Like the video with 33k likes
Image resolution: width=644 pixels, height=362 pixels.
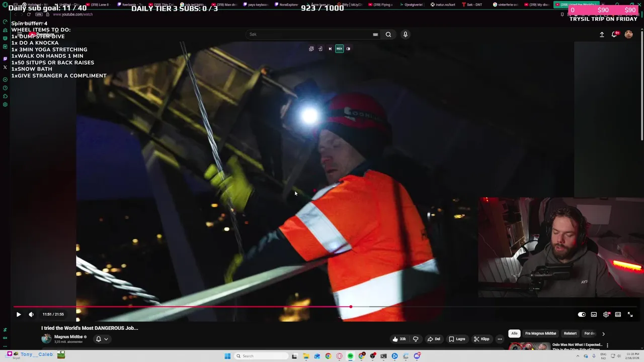tap(399, 339)
